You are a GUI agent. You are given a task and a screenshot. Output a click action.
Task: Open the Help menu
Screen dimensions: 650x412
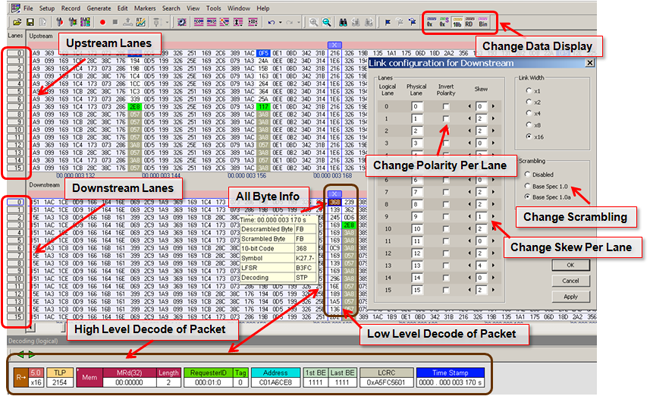[263, 8]
